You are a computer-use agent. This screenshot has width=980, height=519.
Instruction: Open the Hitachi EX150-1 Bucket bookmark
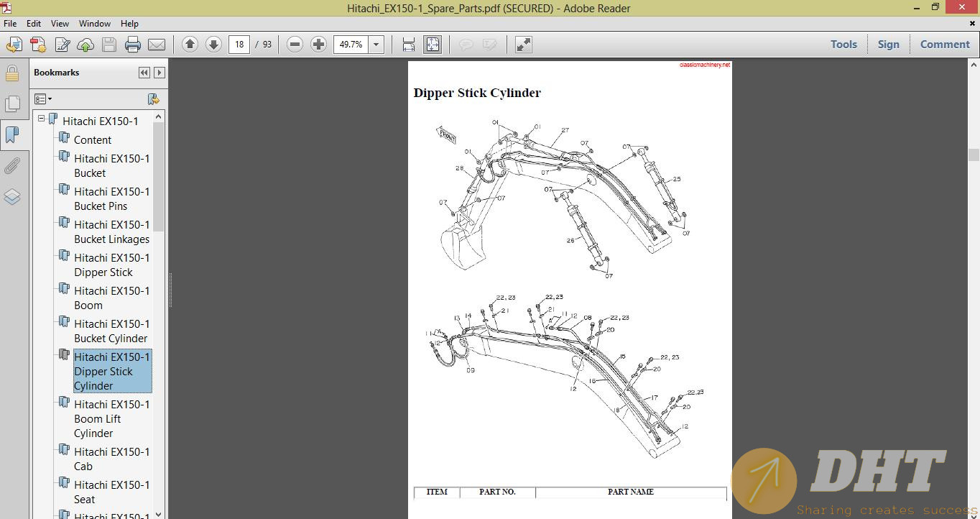(112, 166)
